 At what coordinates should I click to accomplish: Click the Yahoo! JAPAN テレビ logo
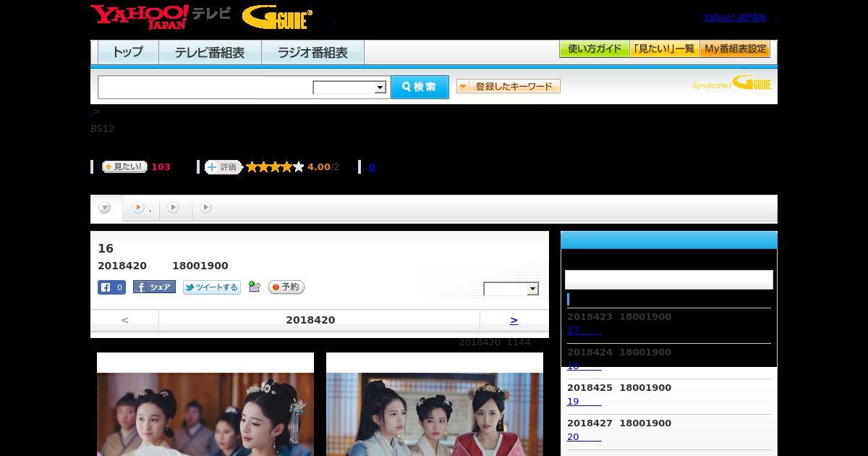point(161,17)
